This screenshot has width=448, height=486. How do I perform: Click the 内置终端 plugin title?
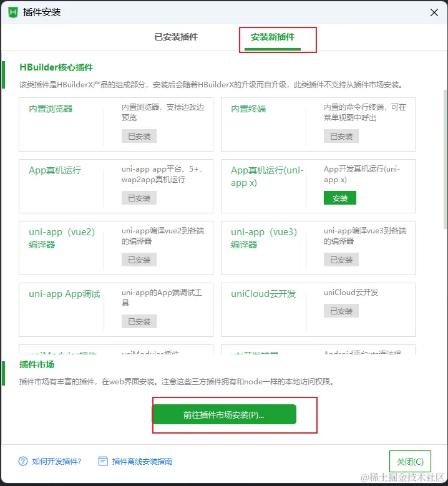tap(248, 109)
